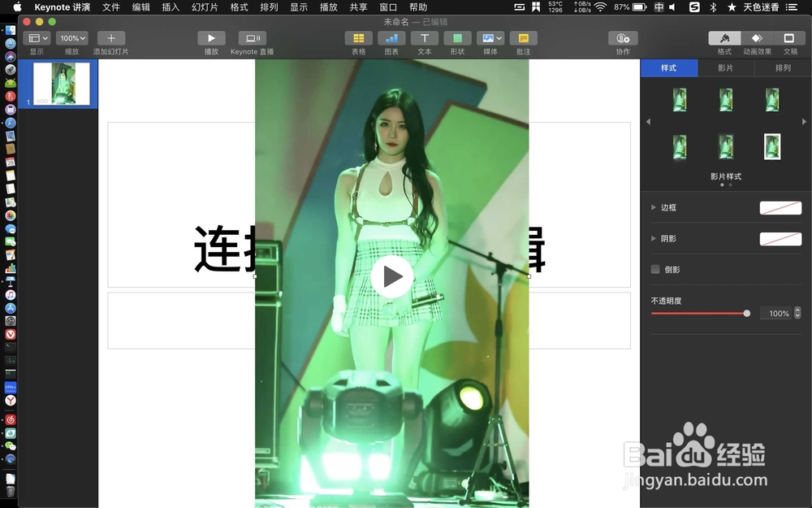This screenshot has width=812, height=508.
Task: Open Keynote Live broadcast tool
Action: tap(253, 38)
